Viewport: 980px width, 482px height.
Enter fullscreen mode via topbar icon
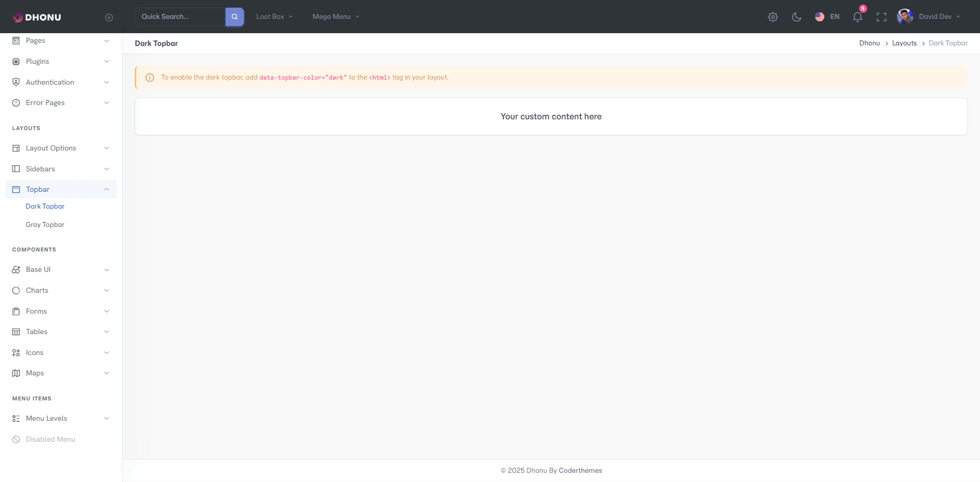(881, 17)
